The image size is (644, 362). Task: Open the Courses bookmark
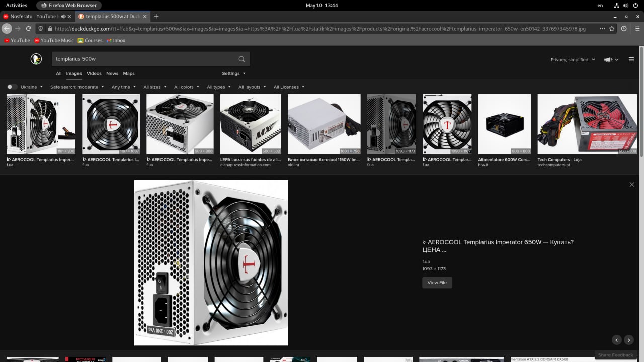point(90,40)
